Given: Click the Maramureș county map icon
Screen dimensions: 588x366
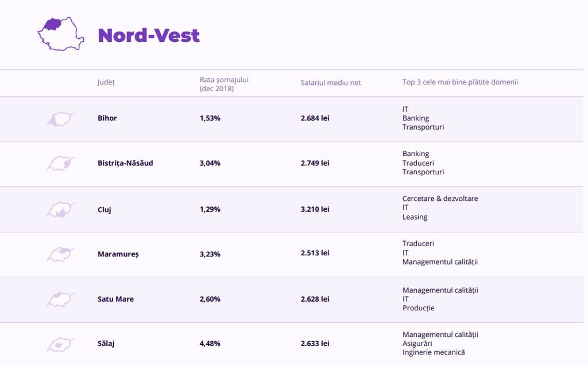Looking at the screenshot, I should click(60, 254).
